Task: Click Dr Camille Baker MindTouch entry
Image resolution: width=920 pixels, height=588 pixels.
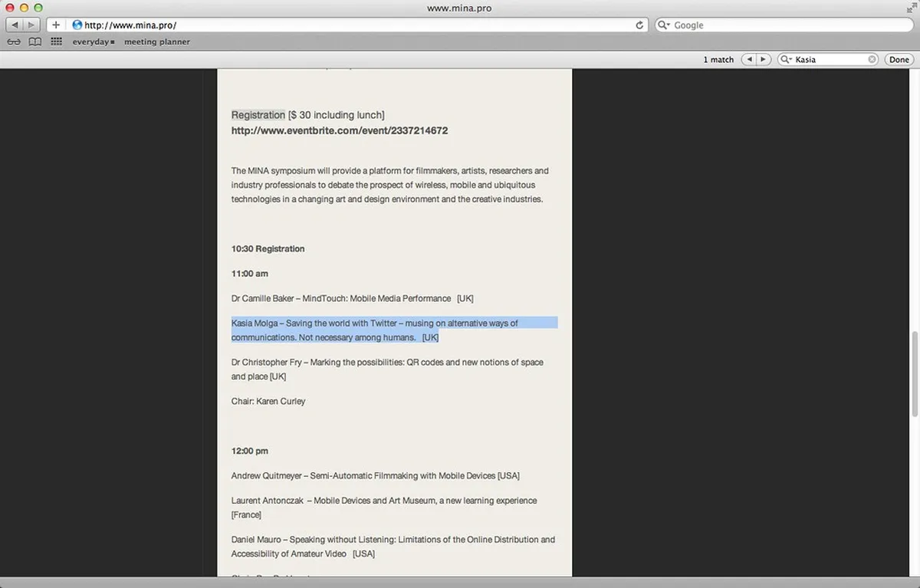Action: [353, 298]
